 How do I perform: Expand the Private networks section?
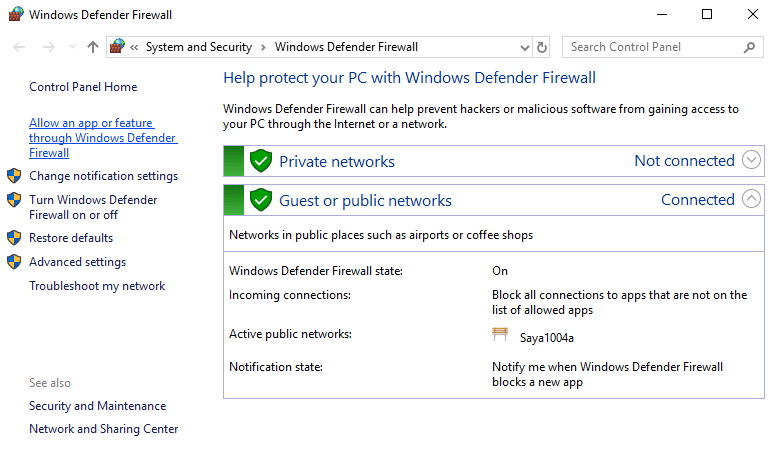pos(751,160)
